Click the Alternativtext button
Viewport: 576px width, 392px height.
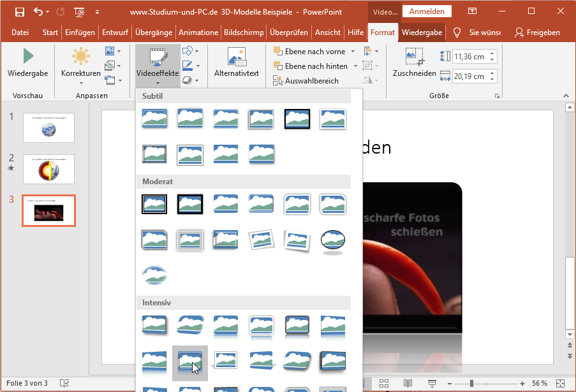[237, 62]
